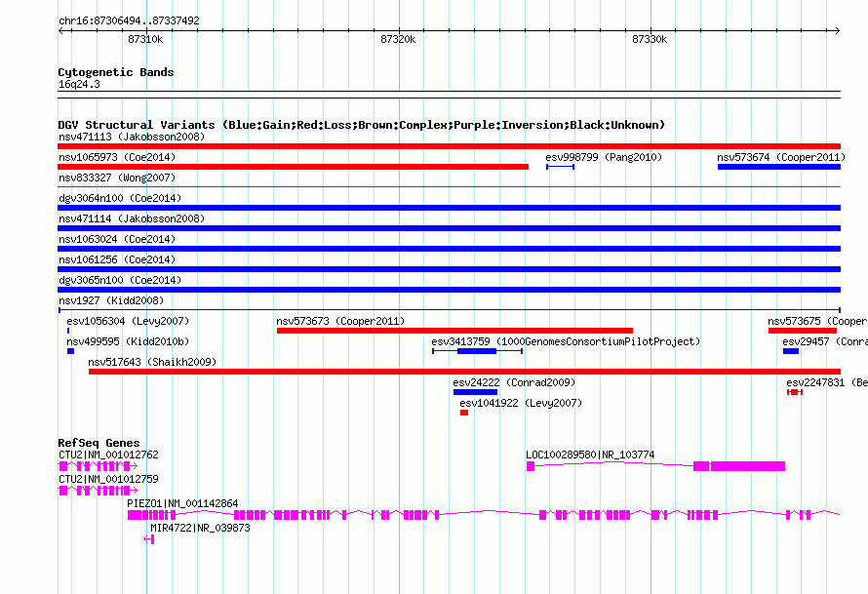Click the esv24222 (Conrad2009) label text

click(x=514, y=382)
